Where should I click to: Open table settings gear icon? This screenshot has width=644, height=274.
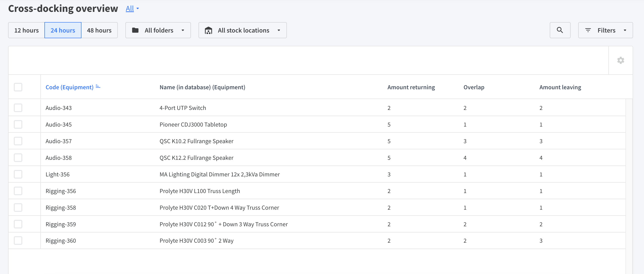620,60
